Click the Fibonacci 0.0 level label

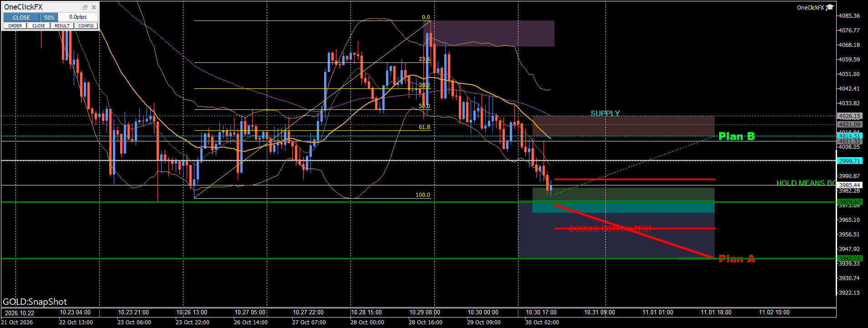(426, 17)
